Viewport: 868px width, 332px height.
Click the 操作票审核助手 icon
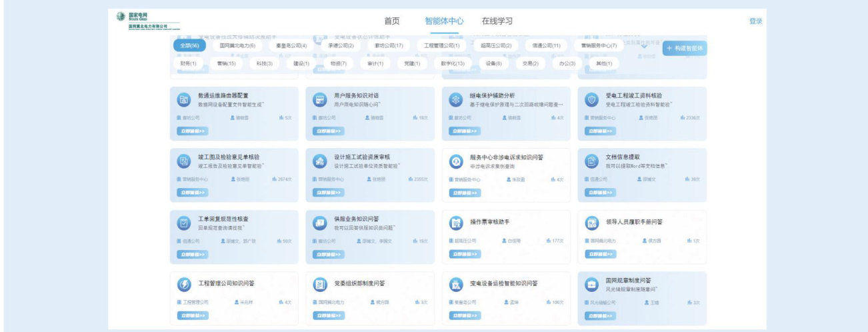[456, 223]
